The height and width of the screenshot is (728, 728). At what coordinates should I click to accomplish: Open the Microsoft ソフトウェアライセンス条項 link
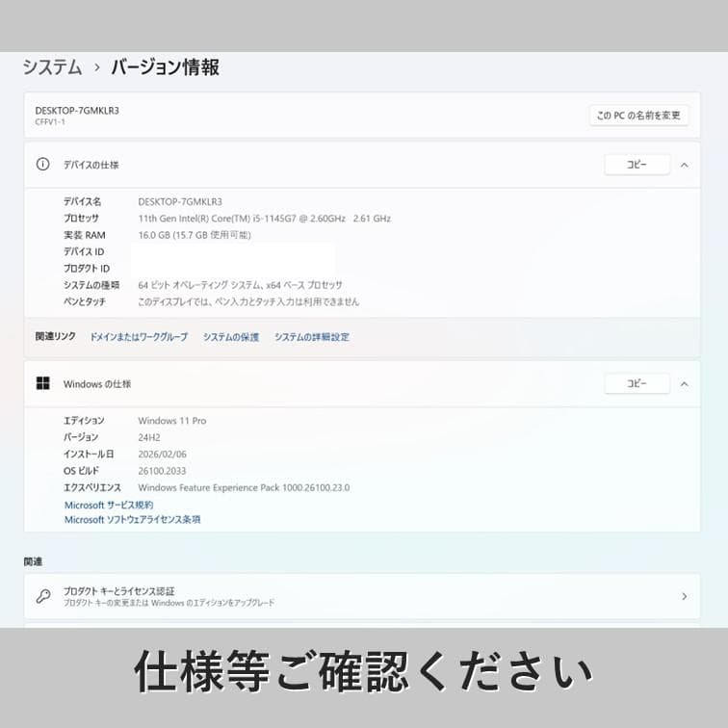point(132,520)
